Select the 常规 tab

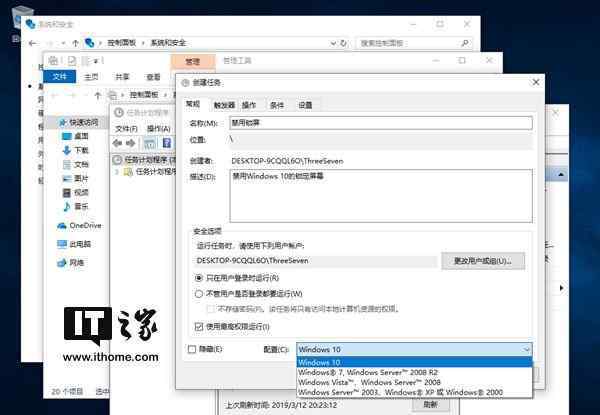(193, 104)
